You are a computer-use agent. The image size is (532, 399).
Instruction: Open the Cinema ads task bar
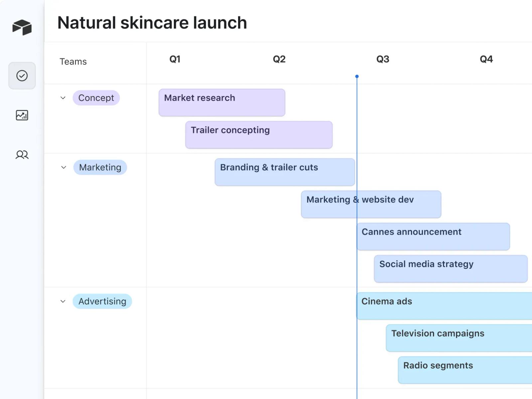point(444,306)
